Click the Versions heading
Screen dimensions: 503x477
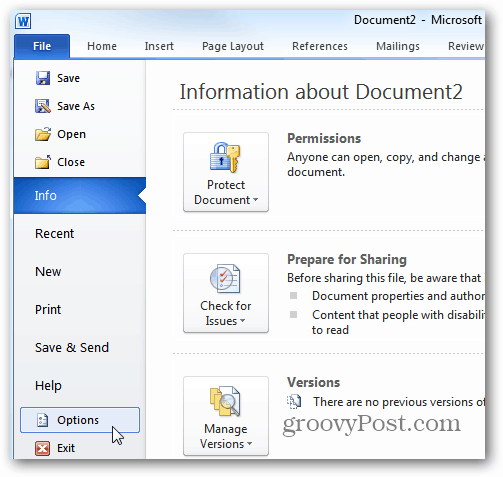click(x=313, y=382)
